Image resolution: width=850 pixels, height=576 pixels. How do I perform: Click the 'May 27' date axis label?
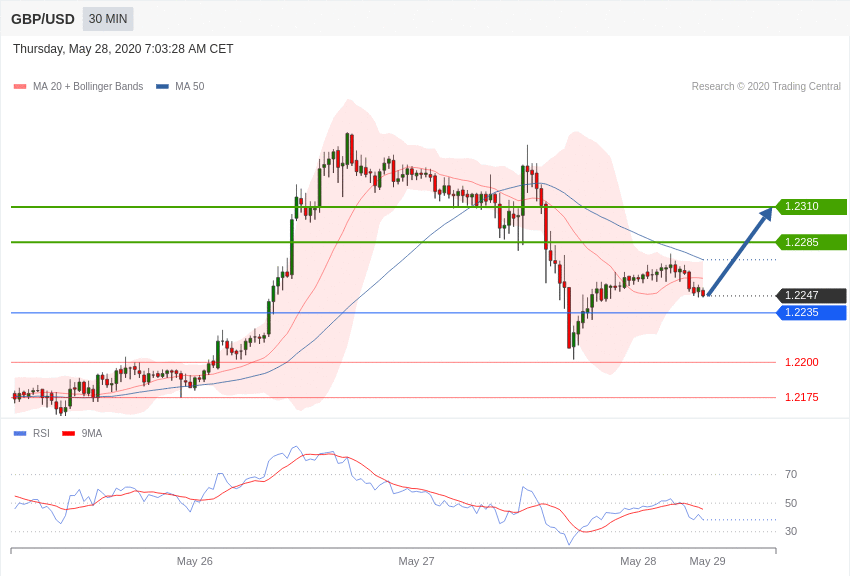[416, 561]
